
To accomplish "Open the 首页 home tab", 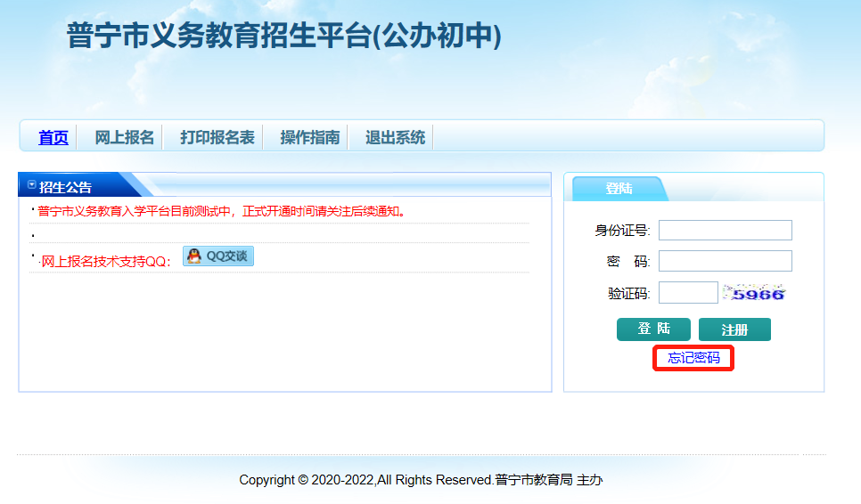I will [53, 137].
